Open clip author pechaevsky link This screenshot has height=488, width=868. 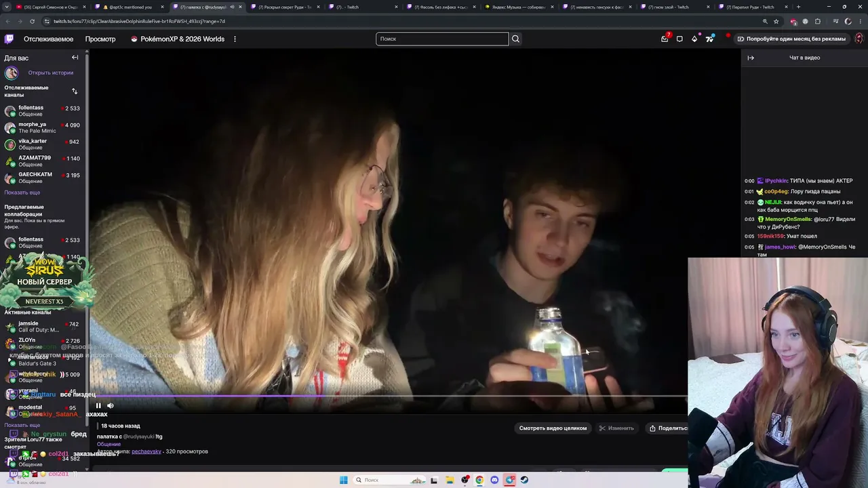pyautogui.click(x=146, y=451)
